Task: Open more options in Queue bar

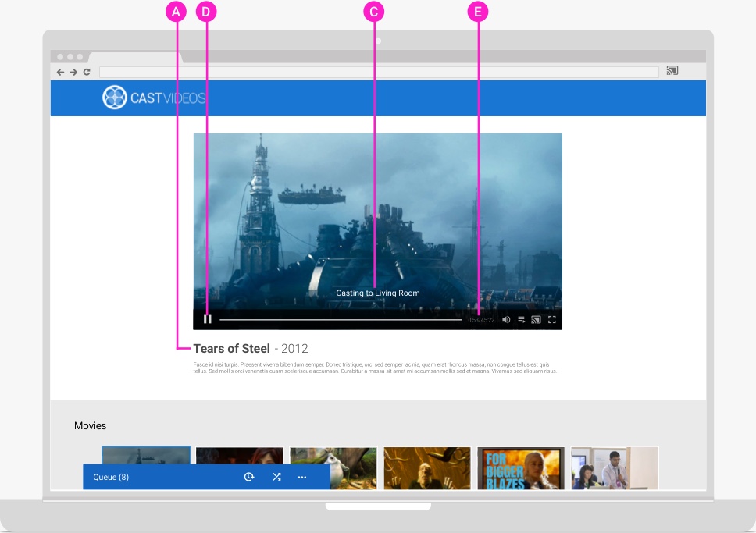Action: click(x=302, y=477)
